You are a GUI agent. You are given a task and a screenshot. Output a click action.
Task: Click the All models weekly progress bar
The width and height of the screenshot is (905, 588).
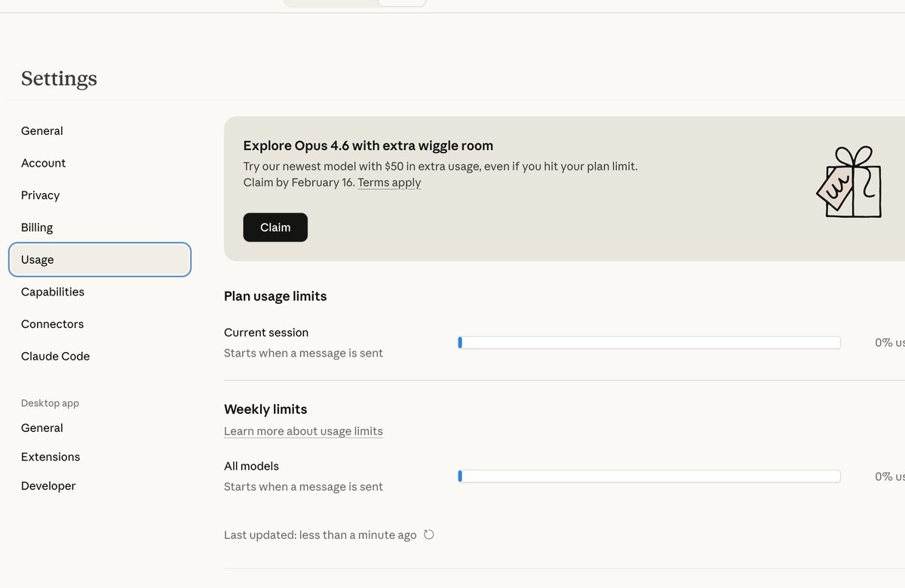pyautogui.click(x=649, y=476)
